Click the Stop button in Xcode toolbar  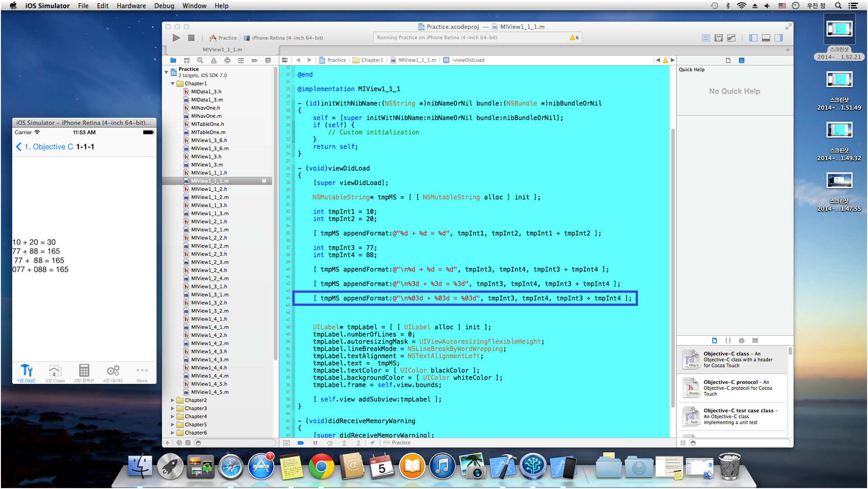191,38
